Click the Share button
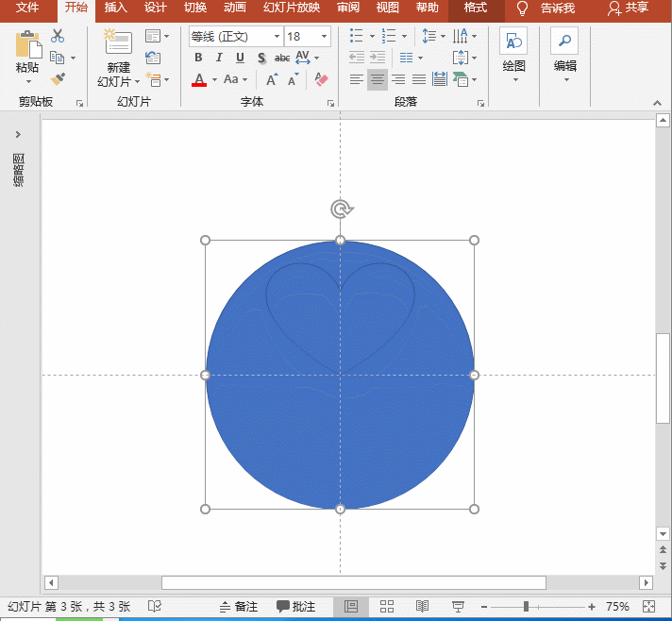The image size is (672, 621). [629, 8]
